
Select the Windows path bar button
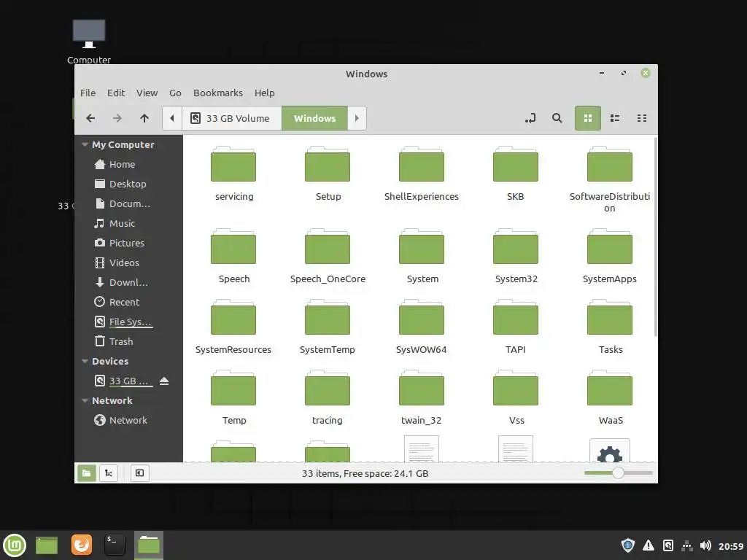click(x=314, y=118)
